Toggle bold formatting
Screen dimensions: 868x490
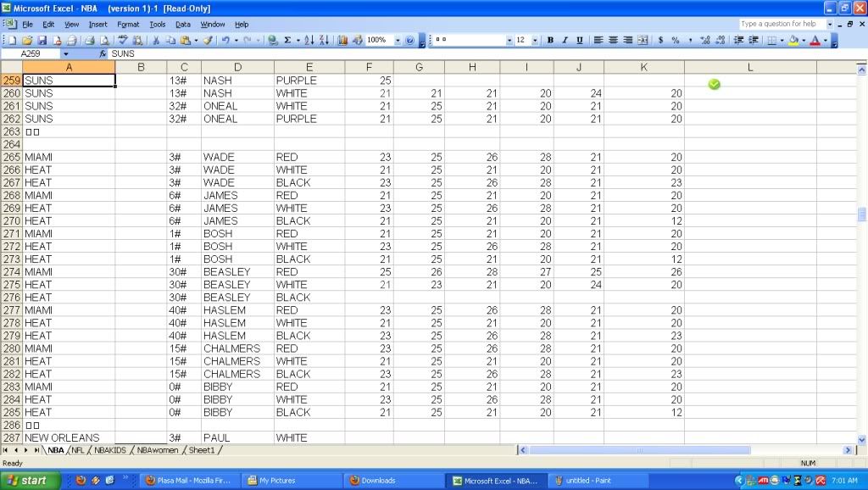[550, 41]
